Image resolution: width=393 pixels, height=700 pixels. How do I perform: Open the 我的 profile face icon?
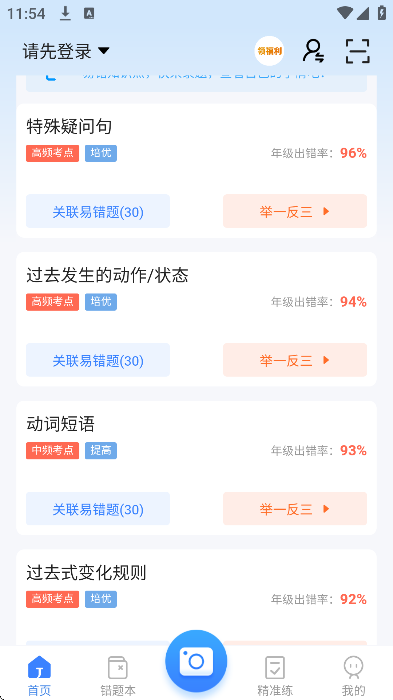click(353, 667)
